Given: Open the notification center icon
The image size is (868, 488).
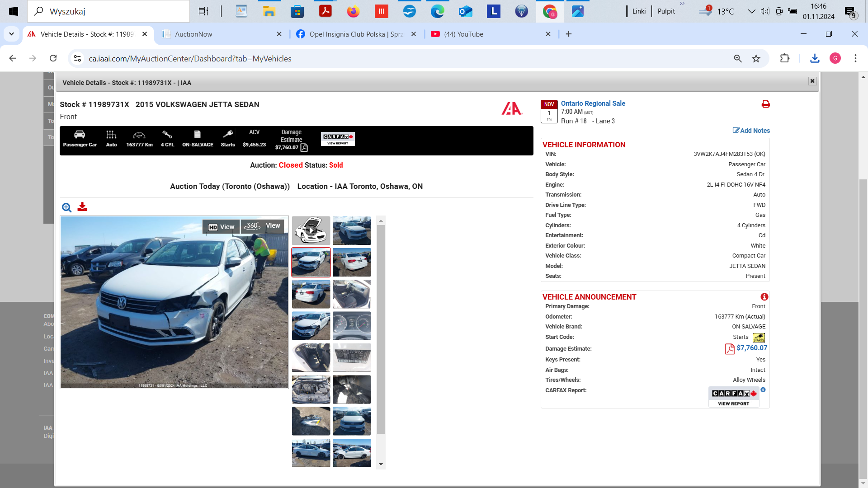Looking at the screenshot, I should [850, 12].
